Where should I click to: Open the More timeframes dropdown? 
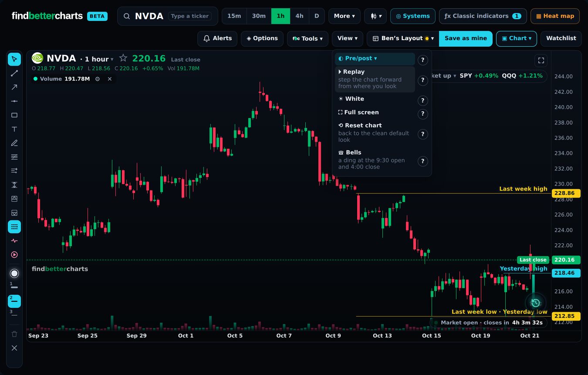tap(345, 16)
